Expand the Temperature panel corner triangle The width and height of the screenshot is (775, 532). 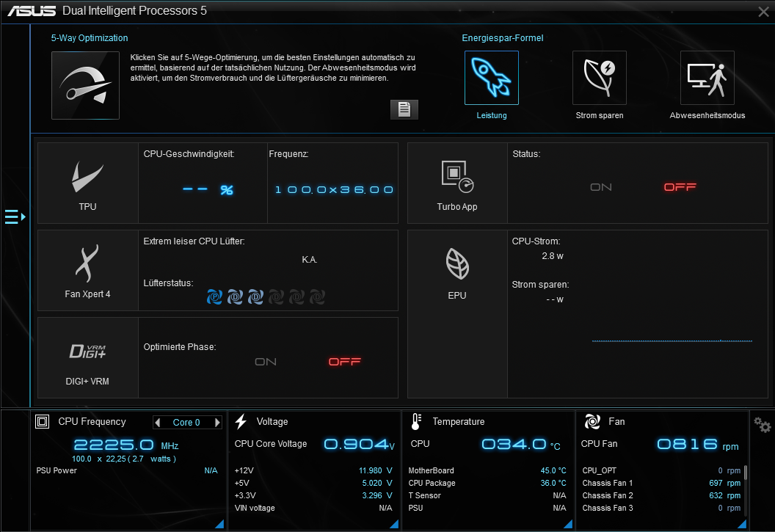568,524
